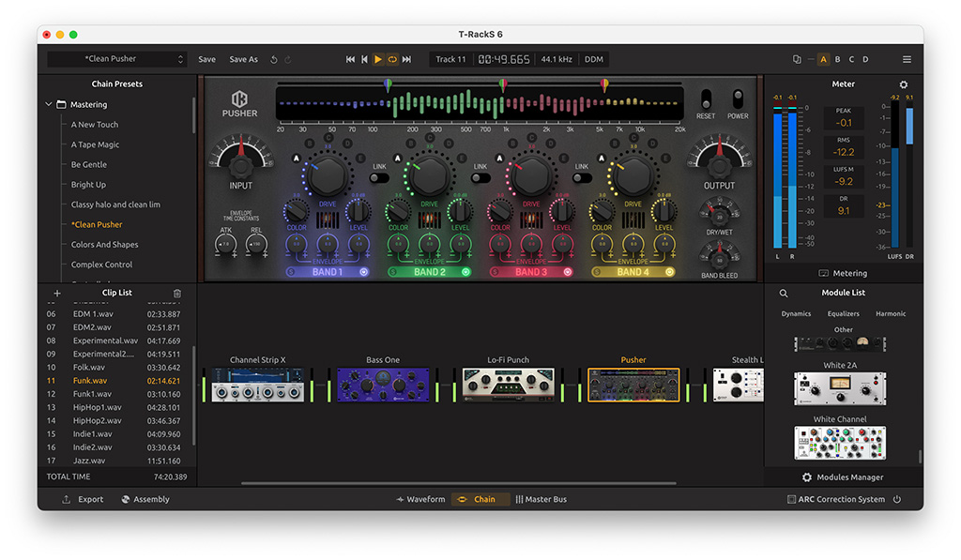Open the Modules Manager
961x560 pixels.
click(842, 477)
